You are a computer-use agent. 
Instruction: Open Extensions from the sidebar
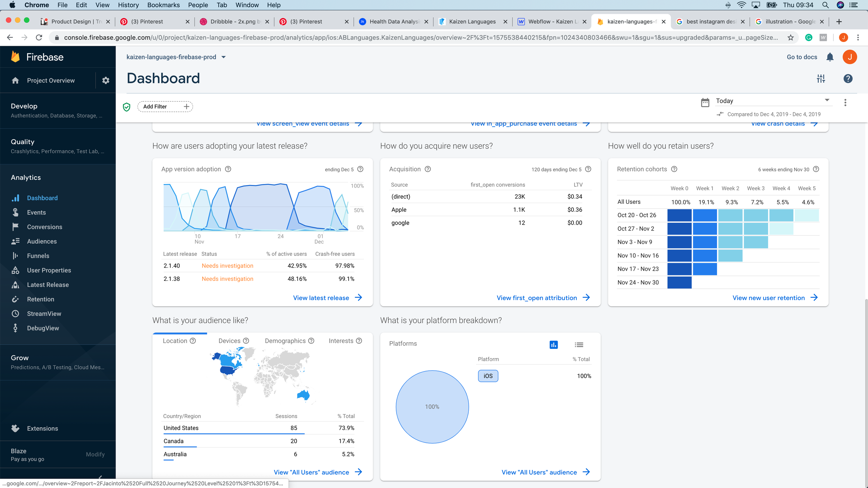(42, 429)
